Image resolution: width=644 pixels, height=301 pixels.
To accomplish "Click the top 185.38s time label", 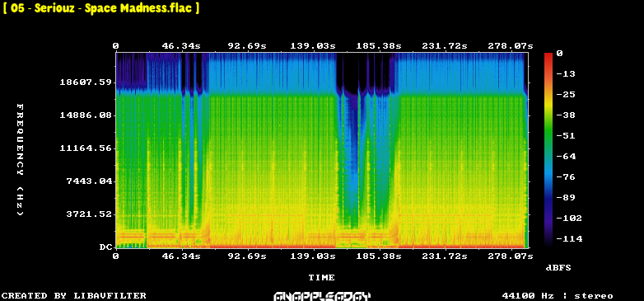I will (378, 46).
